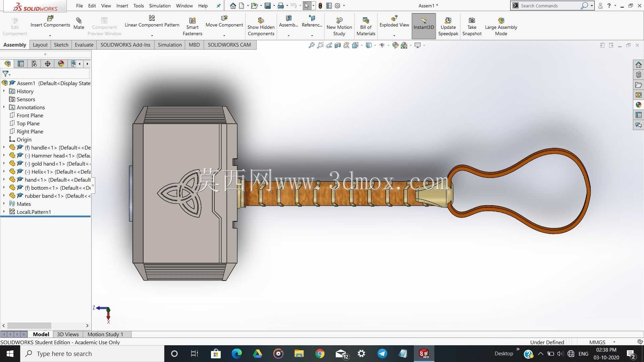The height and width of the screenshot is (362, 644).
Task: Open the DisplayManager tab icon
Action: point(61,64)
